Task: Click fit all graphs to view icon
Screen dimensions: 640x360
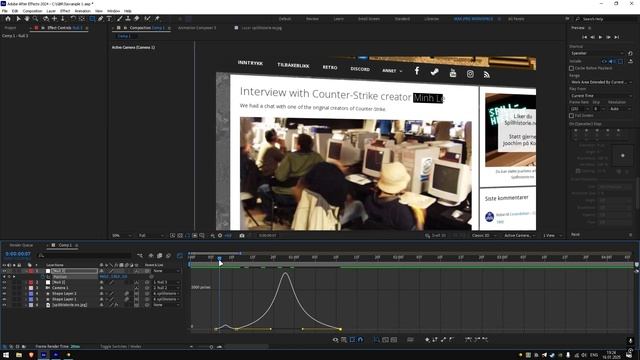Action: (x=394, y=340)
